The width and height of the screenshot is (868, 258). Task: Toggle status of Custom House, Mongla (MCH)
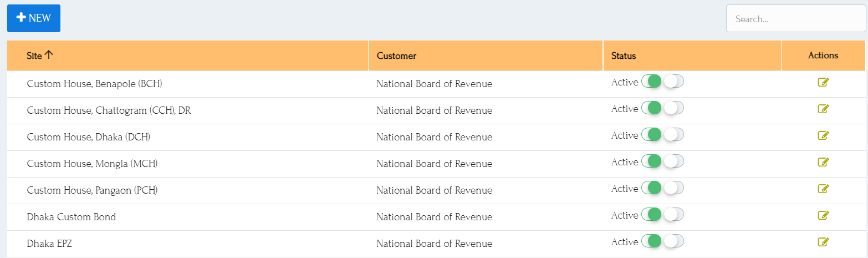pyautogui.click(x=662, y=161)
